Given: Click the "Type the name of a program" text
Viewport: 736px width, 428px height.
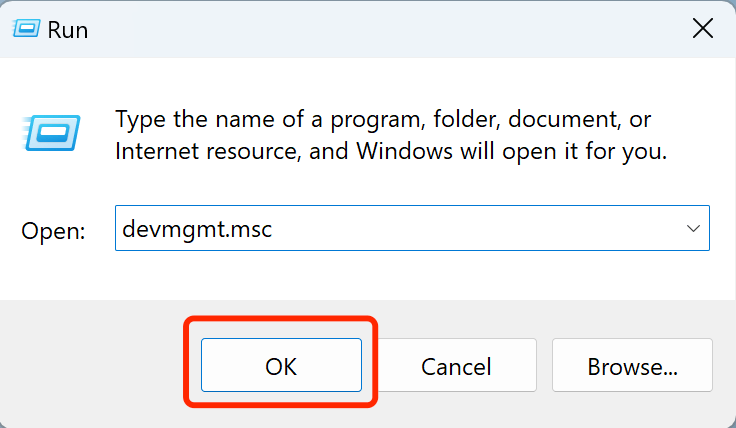Looking at the screenshot, I should 270,120.
